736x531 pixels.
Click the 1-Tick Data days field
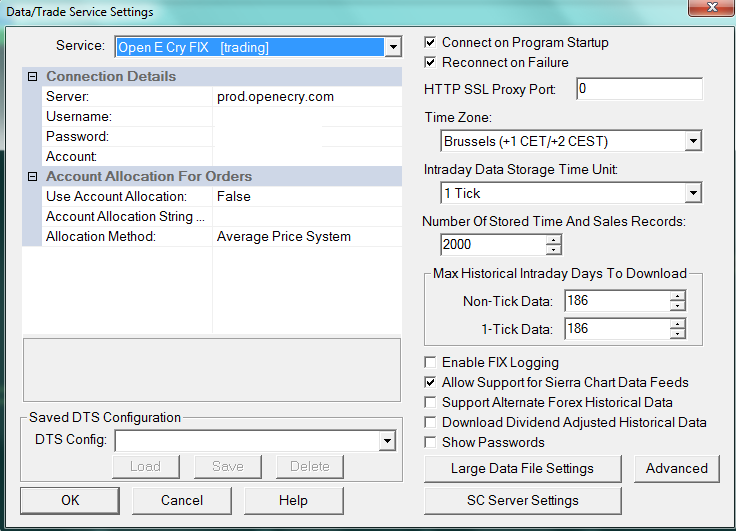[x=617, y=329]
